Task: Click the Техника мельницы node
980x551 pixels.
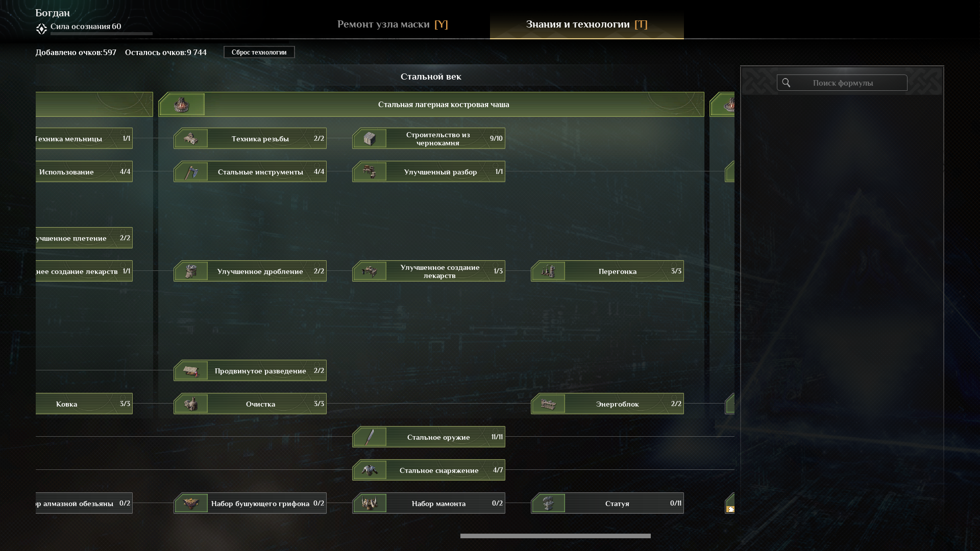Action: click(x=84, y=138)
